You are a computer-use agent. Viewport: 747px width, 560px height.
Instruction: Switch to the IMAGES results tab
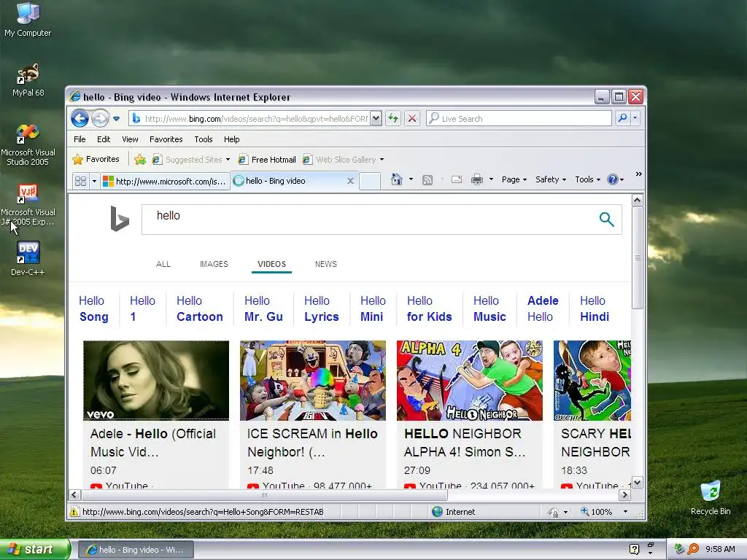coord(214,264)
